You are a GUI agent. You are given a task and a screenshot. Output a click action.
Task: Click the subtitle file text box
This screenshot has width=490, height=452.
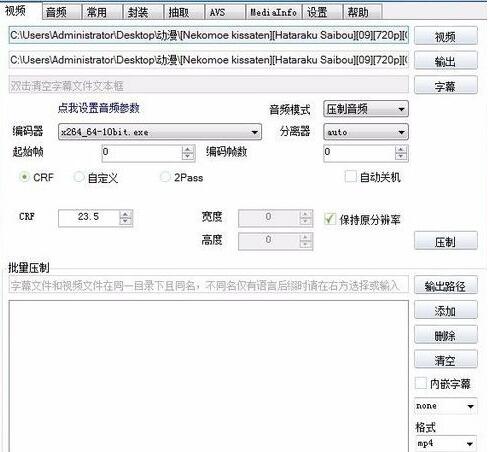point(209,85)
